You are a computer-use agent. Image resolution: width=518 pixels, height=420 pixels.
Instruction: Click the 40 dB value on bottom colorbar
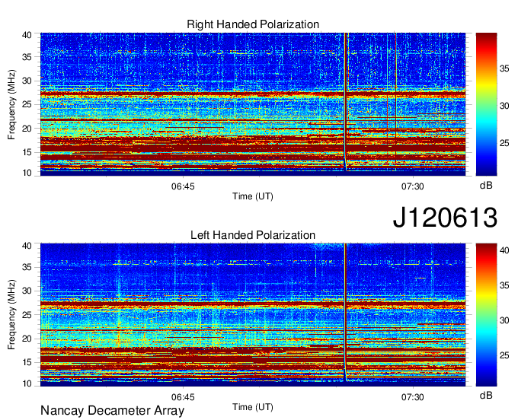504,250
